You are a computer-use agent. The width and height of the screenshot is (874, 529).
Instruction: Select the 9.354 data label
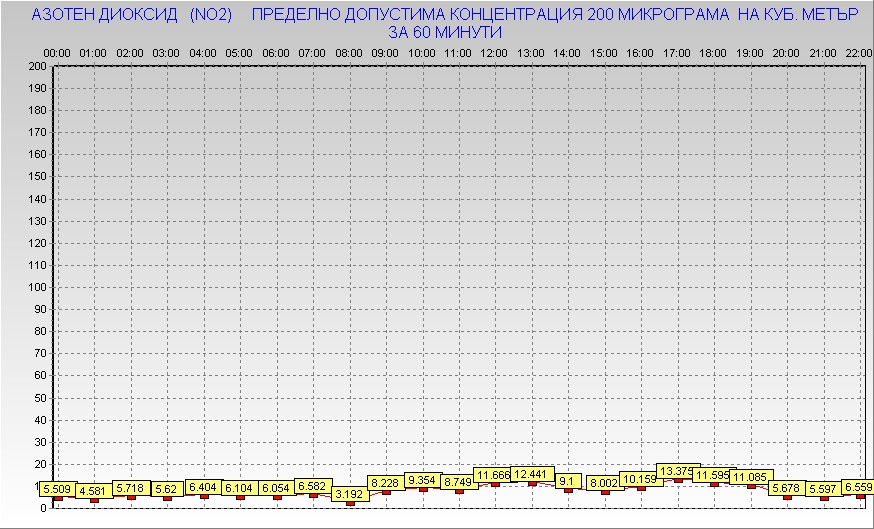point(422,480)
